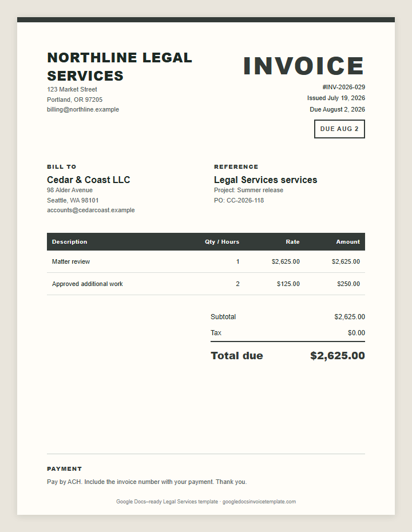Click the Issued July 19, 2026 line

[336, 98]
